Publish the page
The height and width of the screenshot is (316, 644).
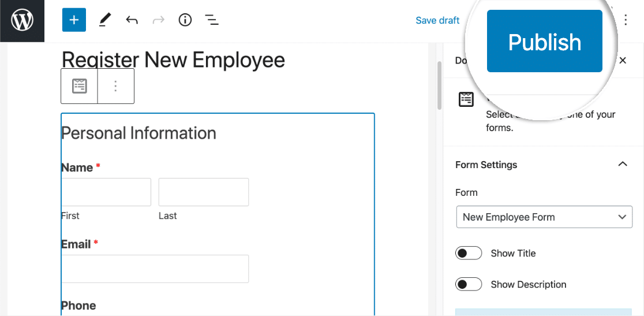point(545,41)
